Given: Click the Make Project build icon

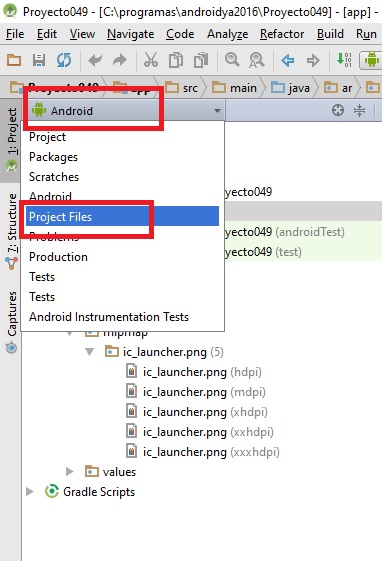Looking at the screenshot, I should (x=344, y=60).
